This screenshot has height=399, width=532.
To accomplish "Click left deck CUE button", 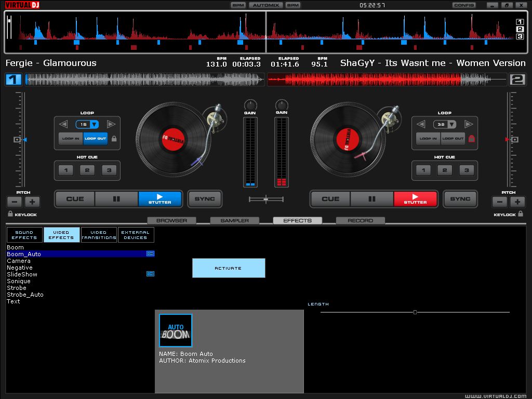I will (75, 199).
